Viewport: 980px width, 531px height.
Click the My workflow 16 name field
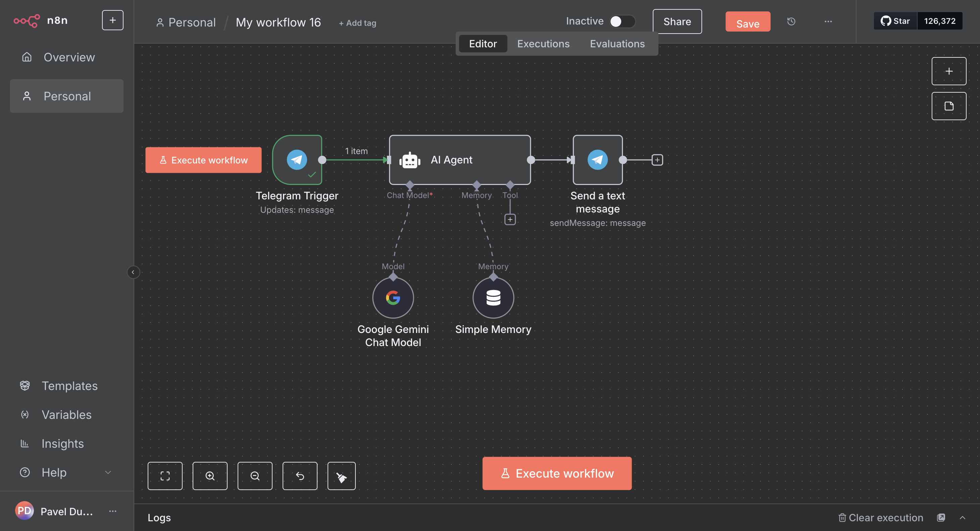[278, 22]
